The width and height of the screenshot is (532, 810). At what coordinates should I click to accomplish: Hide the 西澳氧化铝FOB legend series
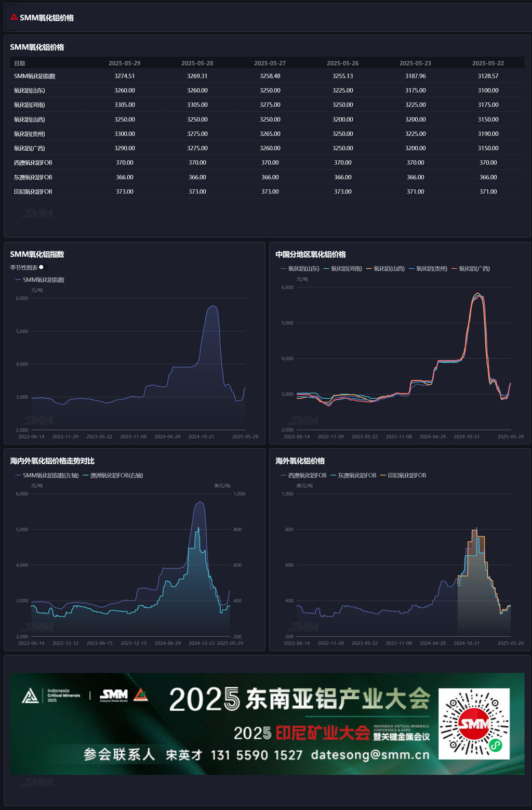303,475
